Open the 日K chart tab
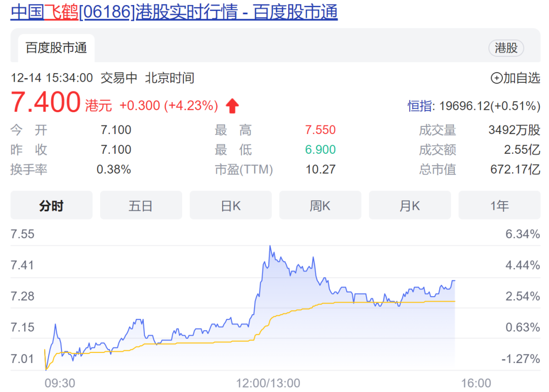The width and height of the screenshot is (549, 392). coord(231,205)
